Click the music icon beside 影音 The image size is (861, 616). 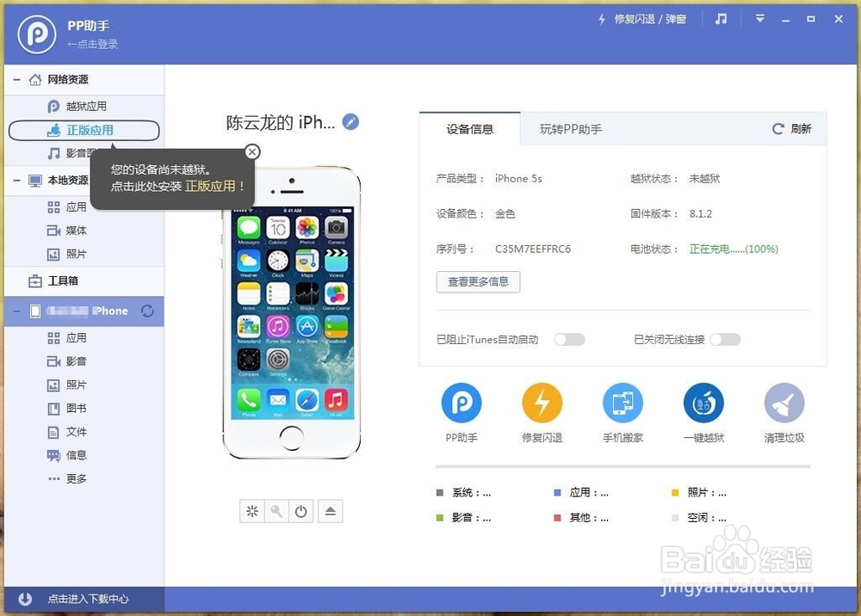[x=53, y=153]
